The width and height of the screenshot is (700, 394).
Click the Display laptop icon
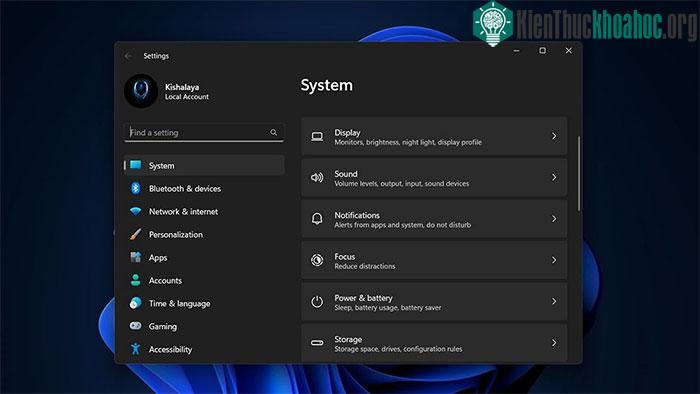[317, 137]
